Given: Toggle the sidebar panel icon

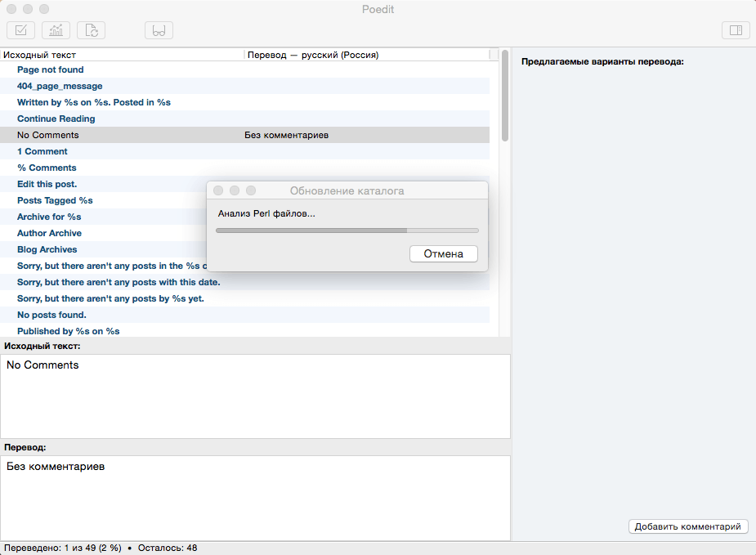Looking at the screenshot, I should pos(736,30).
